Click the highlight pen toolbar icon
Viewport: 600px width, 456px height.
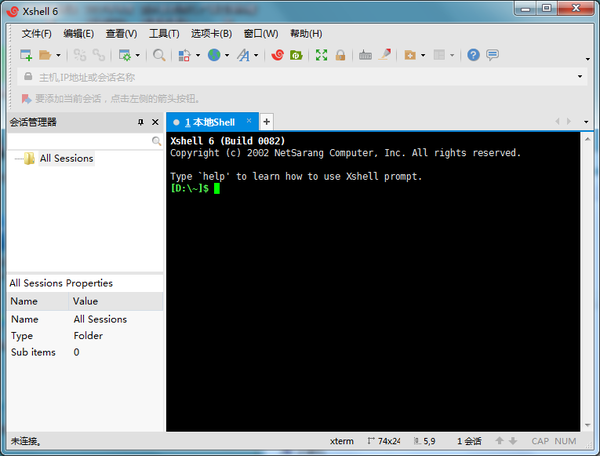tap(385, 55)
